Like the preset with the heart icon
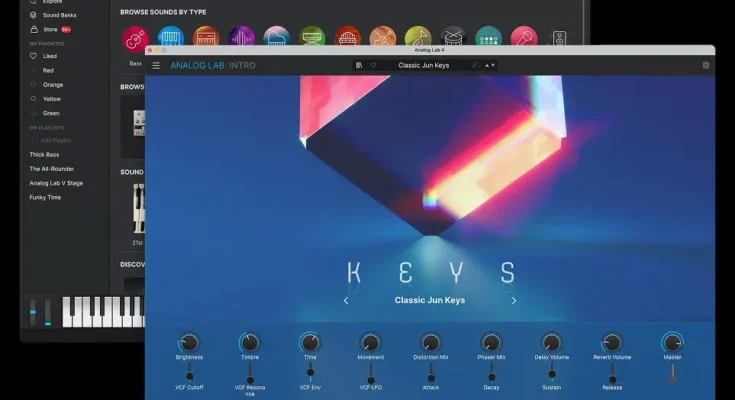This screenshot has width=735, height=400. [373, 65]
